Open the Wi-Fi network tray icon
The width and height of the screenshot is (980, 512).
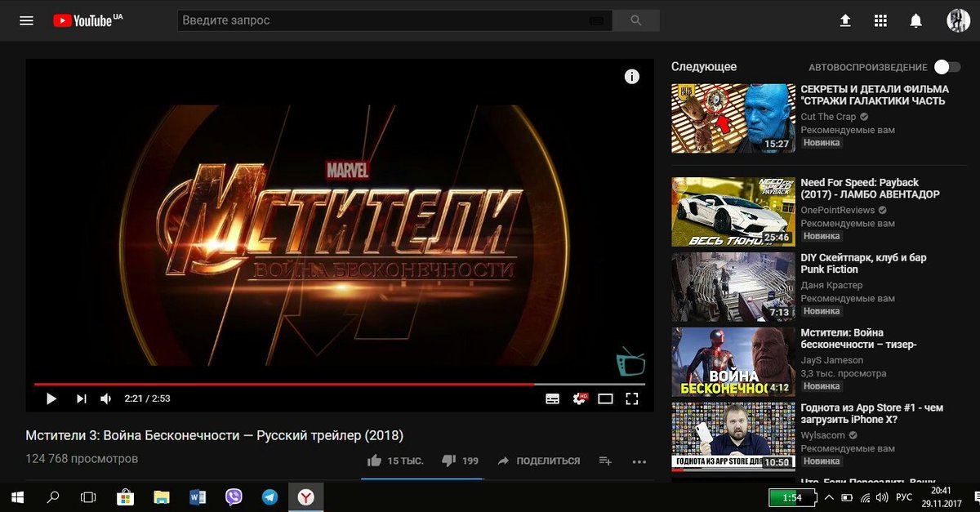pyautogui.click(x=864, y=497)
